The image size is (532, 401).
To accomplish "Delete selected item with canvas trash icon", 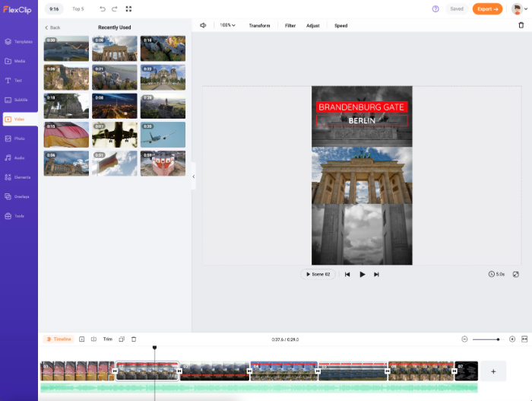I will [x=521, y=25].
